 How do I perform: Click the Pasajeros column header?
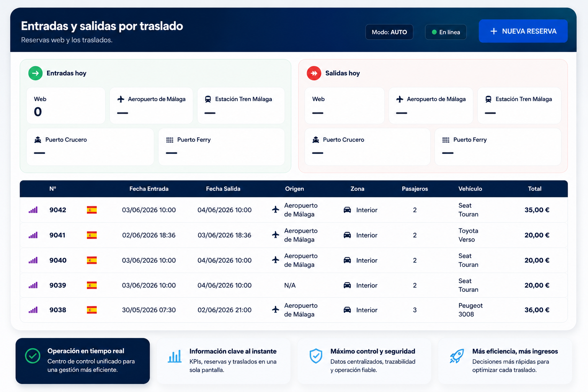click(415, 189)
